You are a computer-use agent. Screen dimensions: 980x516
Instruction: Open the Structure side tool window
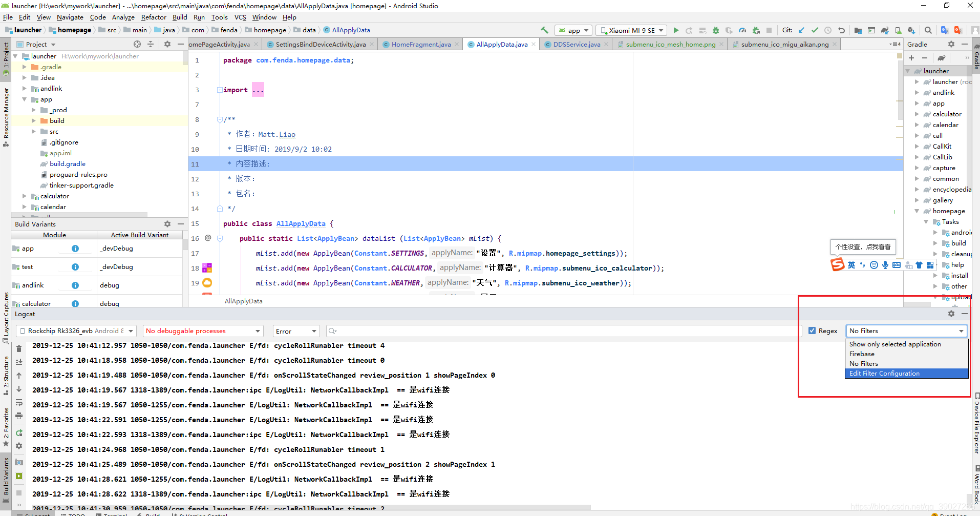(x=6, y=375)
